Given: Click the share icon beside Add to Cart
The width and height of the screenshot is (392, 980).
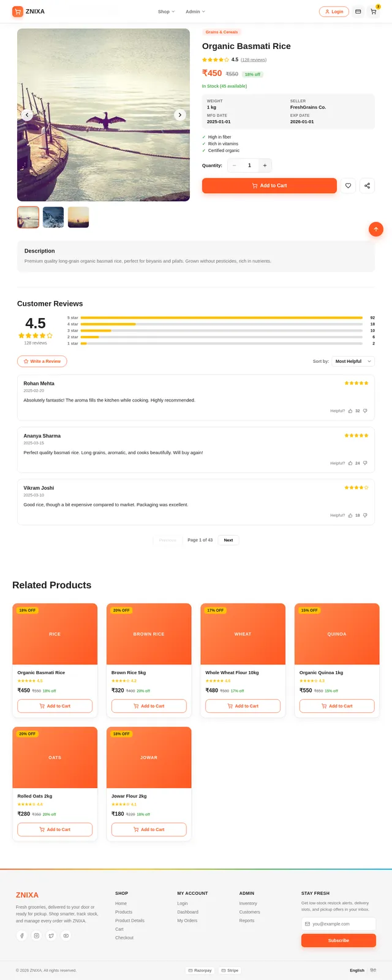Looking at the screenshot, I should [367, 186].
